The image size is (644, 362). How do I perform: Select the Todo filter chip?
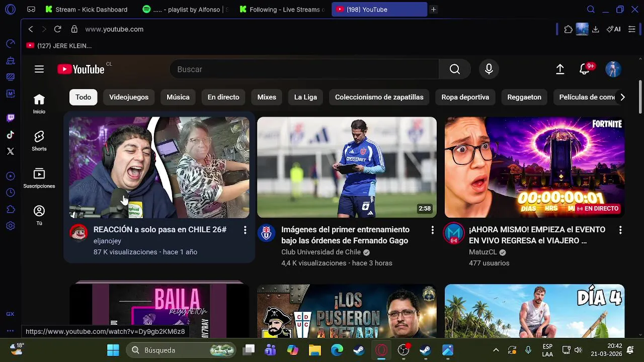(x=84, y=97)
